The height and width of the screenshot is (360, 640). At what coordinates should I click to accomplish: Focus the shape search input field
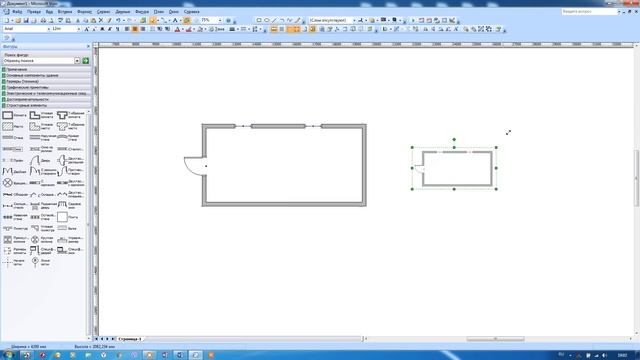coord(38,61)
